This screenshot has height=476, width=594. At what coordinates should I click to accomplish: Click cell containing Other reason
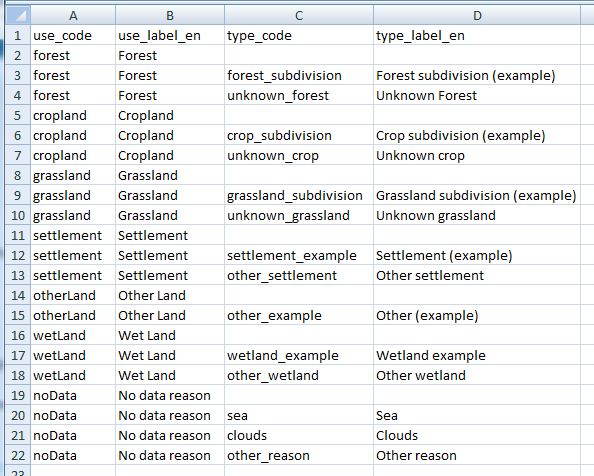point(477,455)
